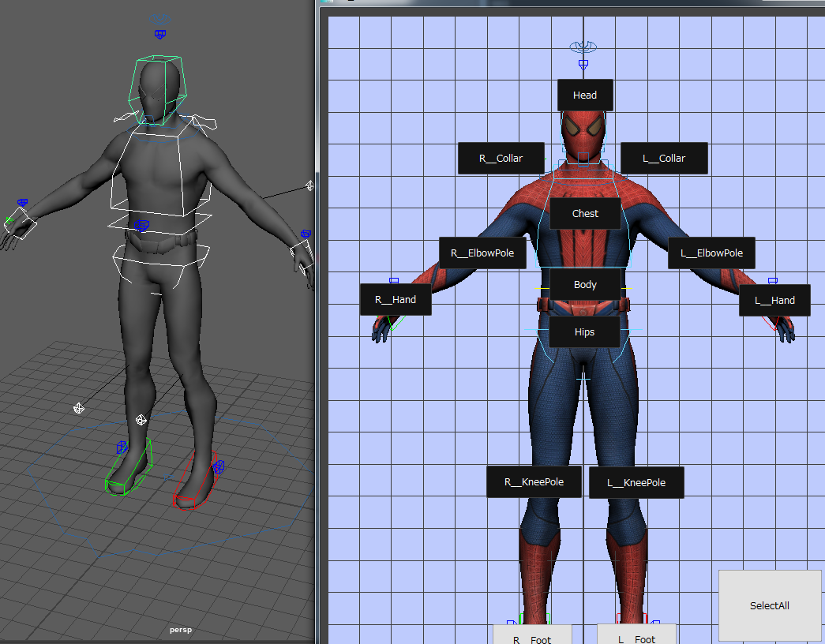The image size is (825, 644).
Task: Select the Hips control button
Action: point(584,332)
